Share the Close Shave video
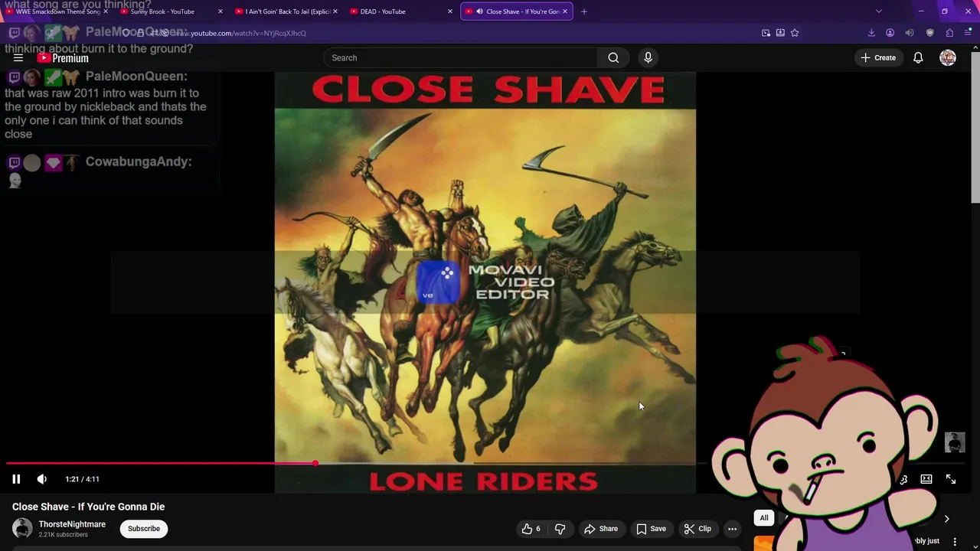This screenshot has width=980, height=551. pyautogui.click(x=601, y=529)
